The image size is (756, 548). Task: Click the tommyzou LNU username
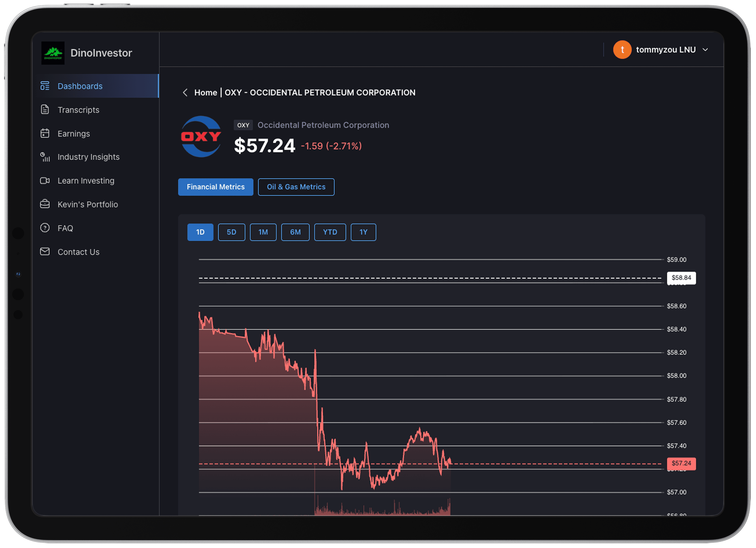pyautogui.click(x=666, y=50)
